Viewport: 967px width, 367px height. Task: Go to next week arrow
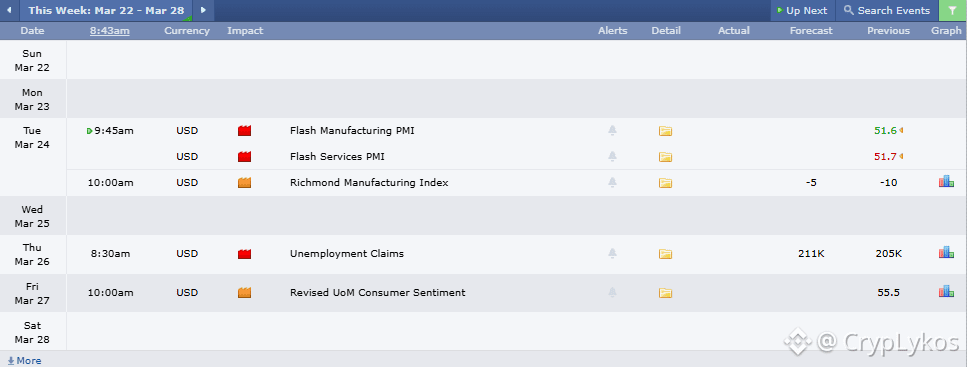tap(204, 10)
